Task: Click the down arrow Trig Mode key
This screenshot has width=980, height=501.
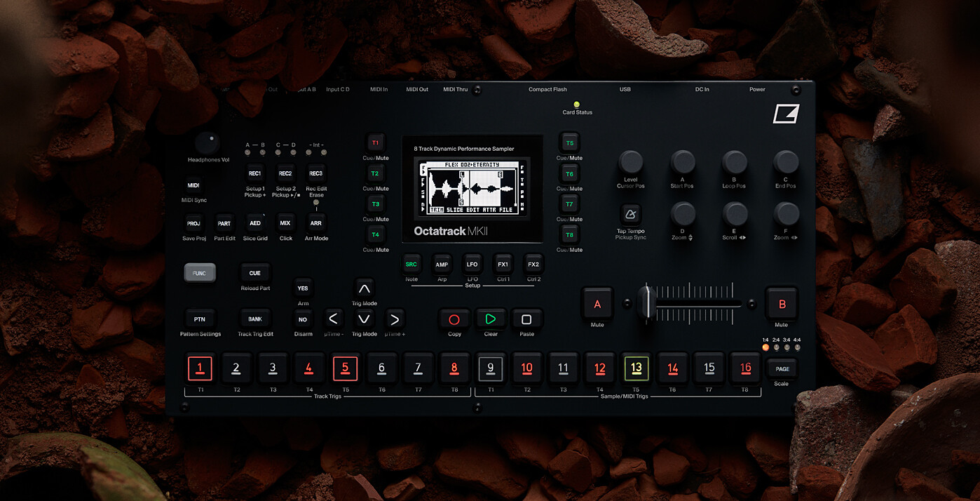Action: 364,319
